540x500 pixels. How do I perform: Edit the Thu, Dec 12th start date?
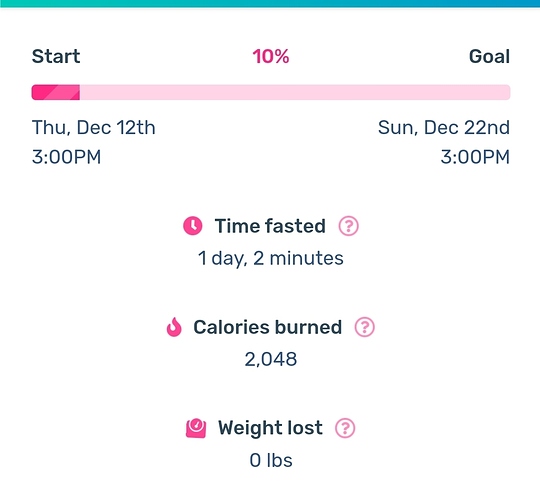[94, 128]
